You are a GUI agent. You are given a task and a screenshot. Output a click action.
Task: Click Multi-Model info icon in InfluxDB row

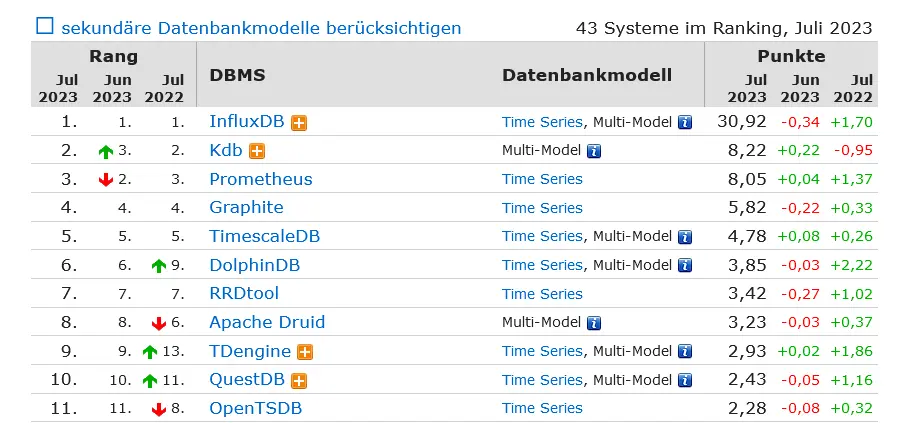[685, 122]
